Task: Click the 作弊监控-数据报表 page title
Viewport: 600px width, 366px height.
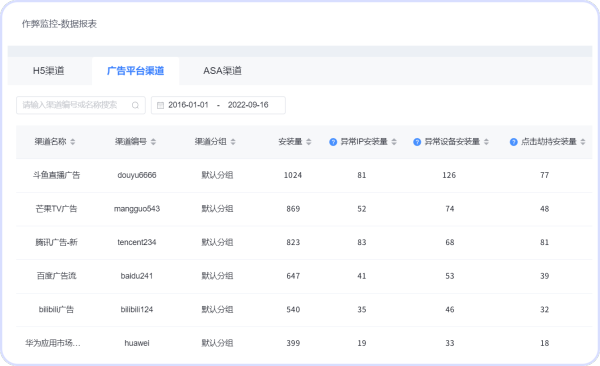Action: tap(59, 24)
